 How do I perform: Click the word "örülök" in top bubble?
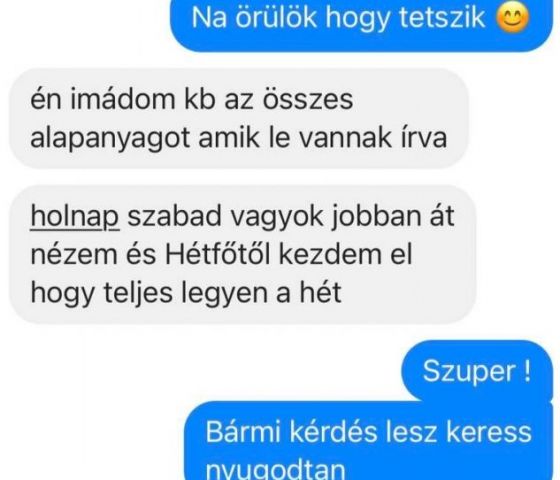pos(276,18)
